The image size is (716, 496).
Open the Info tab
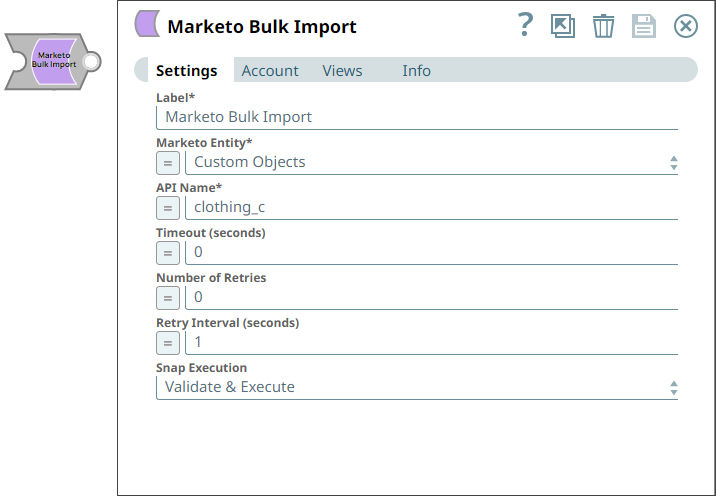coord(416,71)
